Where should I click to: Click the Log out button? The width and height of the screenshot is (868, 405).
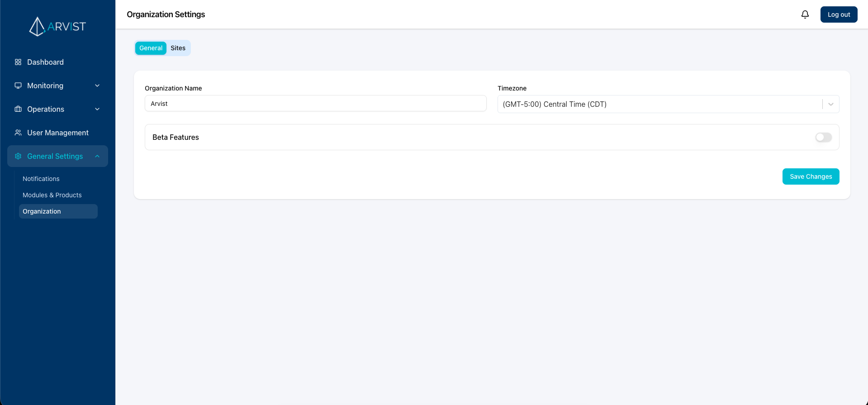click(839, 14)
